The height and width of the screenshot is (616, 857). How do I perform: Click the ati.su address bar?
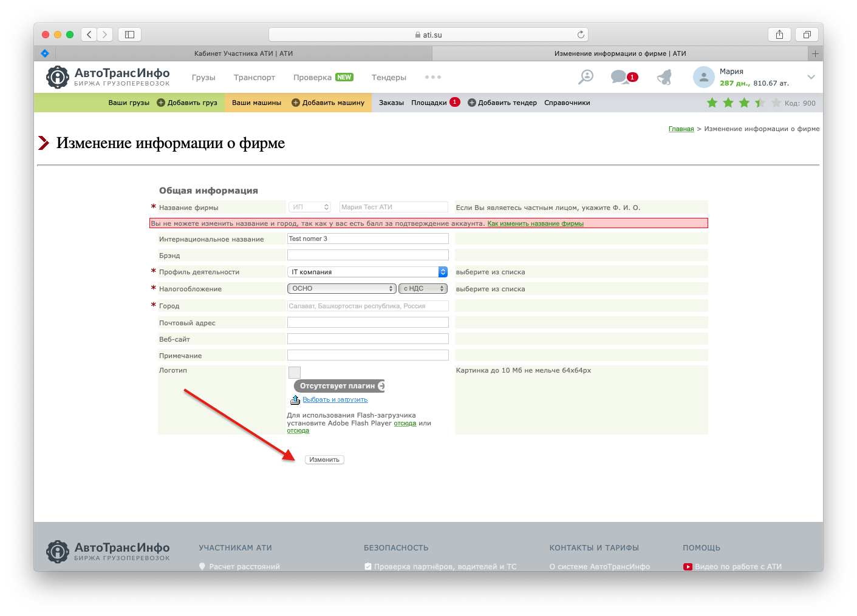428,35
